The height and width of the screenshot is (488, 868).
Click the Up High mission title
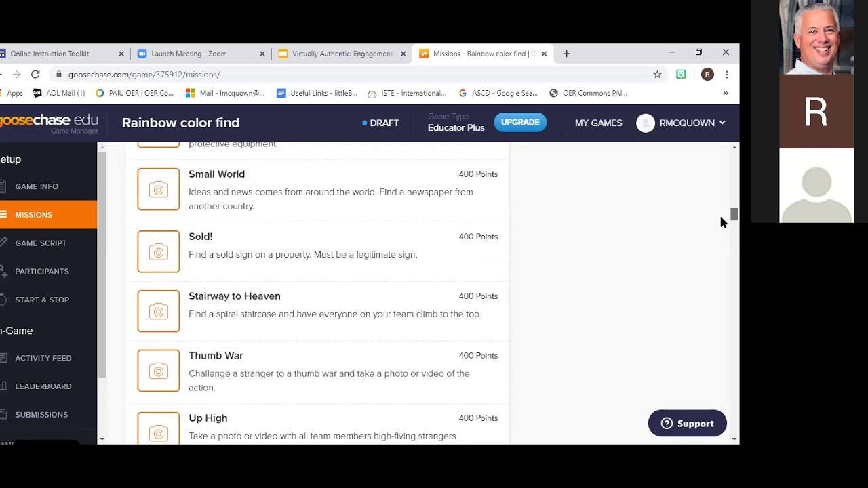tap(208, 418)
